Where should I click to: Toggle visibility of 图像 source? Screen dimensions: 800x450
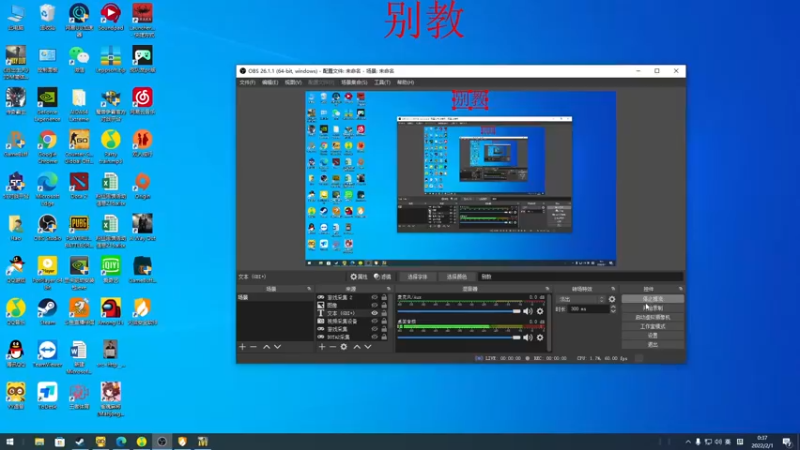pos(374,305)
